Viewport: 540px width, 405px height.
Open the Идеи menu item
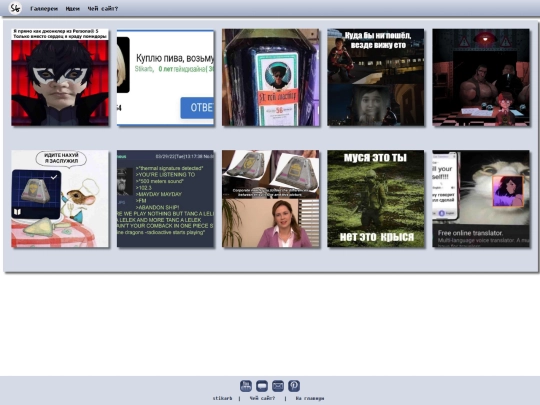point(73,9)
